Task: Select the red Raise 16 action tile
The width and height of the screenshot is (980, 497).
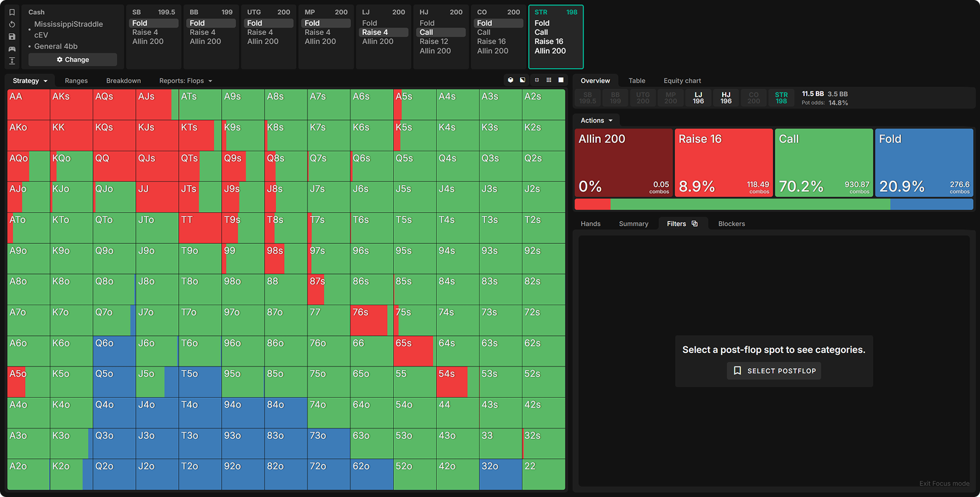Action: tap(723, 162)
